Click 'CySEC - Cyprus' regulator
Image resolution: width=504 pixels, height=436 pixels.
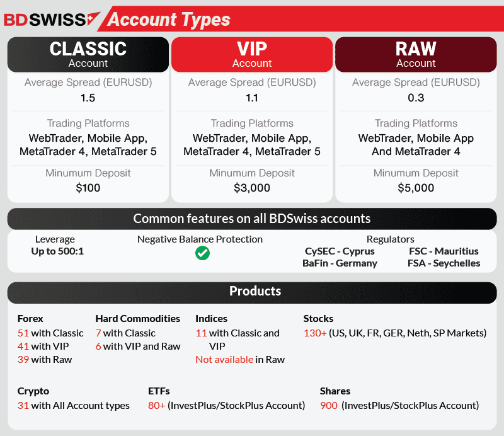[340, 251]
